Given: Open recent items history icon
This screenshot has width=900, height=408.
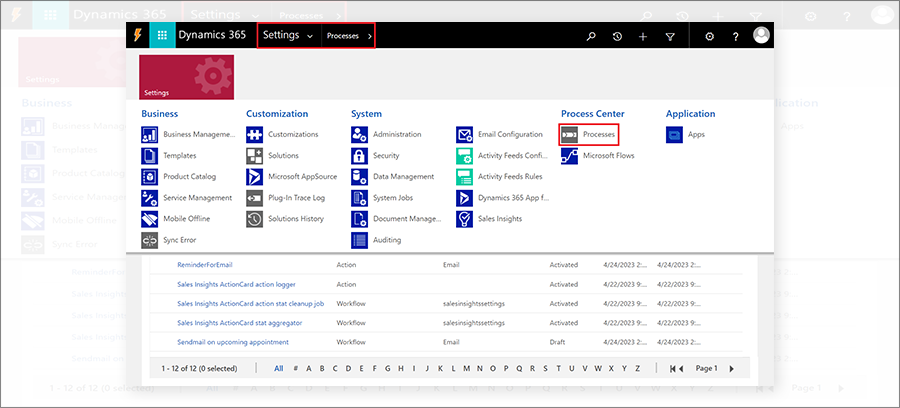Looking at the screenshot, I should tap(617, 36).
